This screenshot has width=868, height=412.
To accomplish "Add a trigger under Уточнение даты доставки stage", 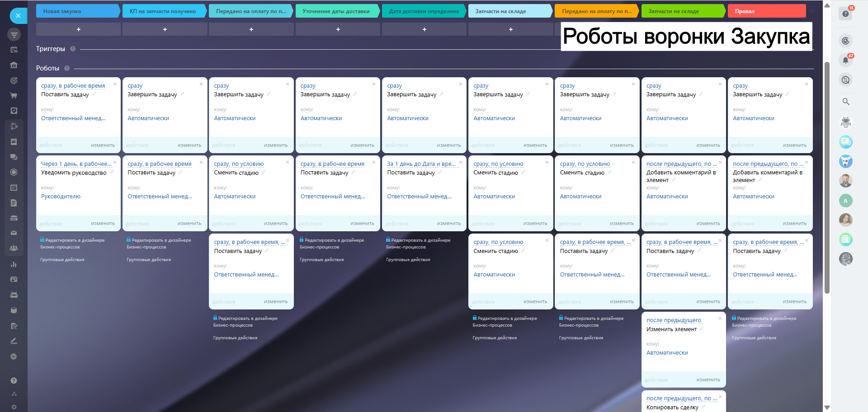I will click(338, 29).
